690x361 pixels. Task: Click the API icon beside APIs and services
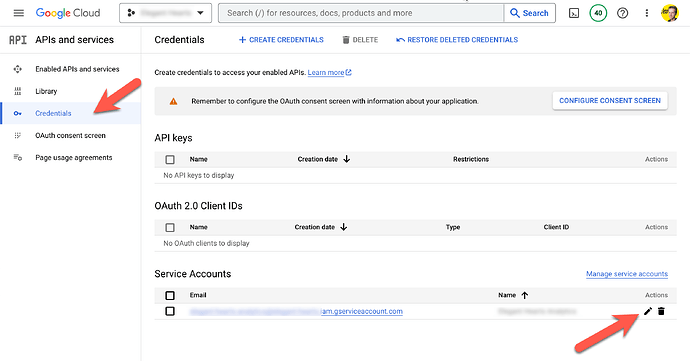[x=18, y=40]
